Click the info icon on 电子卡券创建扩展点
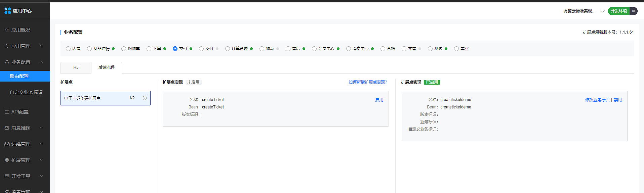 point(145,98)
